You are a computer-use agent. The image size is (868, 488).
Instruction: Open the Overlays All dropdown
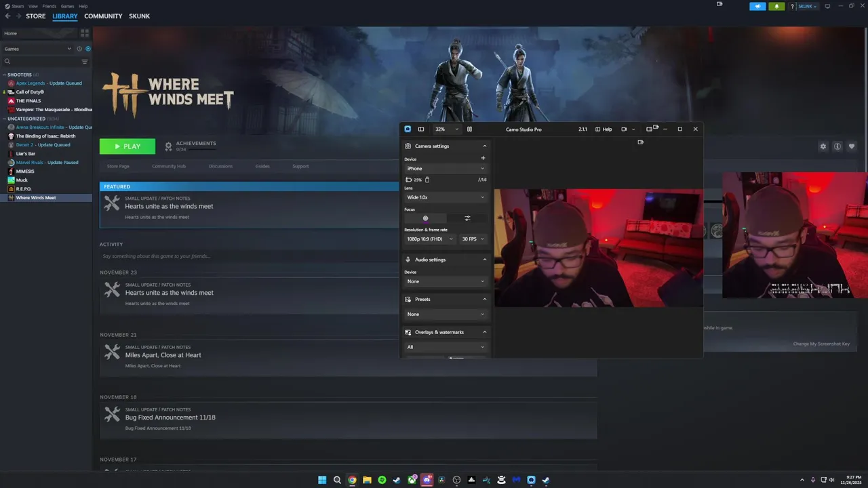[x=446, y=347]
